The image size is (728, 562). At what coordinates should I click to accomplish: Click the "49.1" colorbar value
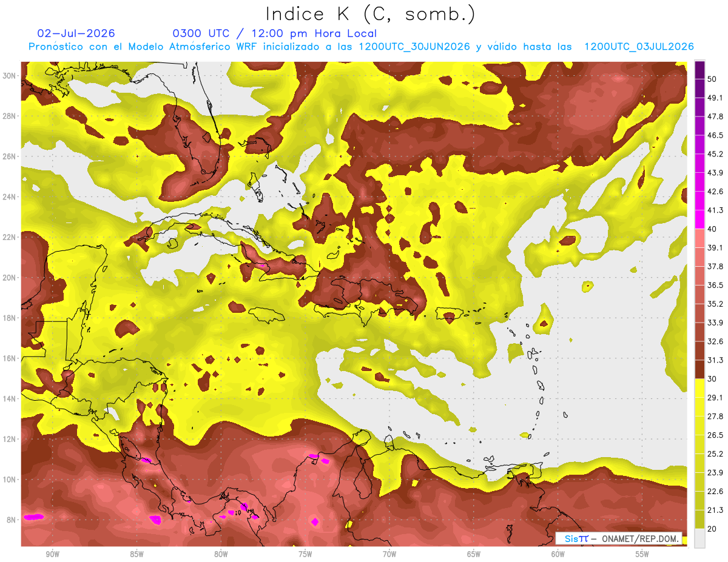pyautogui.click(x=715, y=98)
